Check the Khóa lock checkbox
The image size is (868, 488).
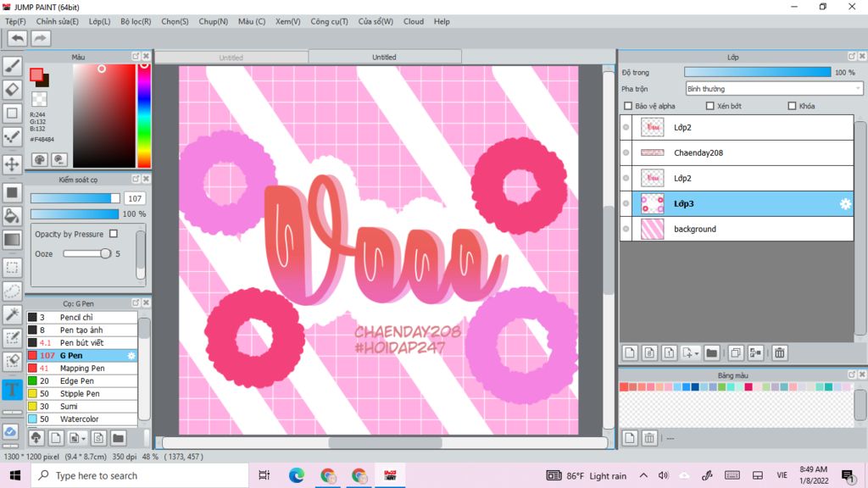792,106
